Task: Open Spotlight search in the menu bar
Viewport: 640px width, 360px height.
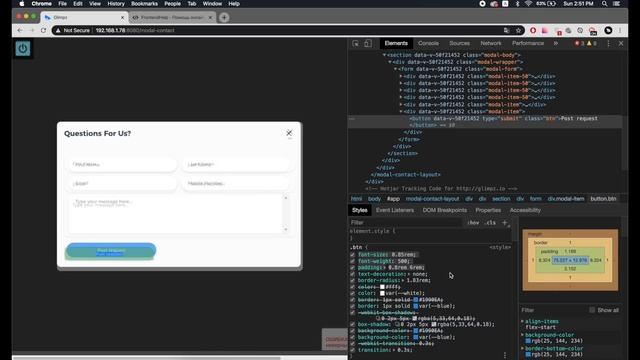Action: pyautogui.click(x=604, y=4)
